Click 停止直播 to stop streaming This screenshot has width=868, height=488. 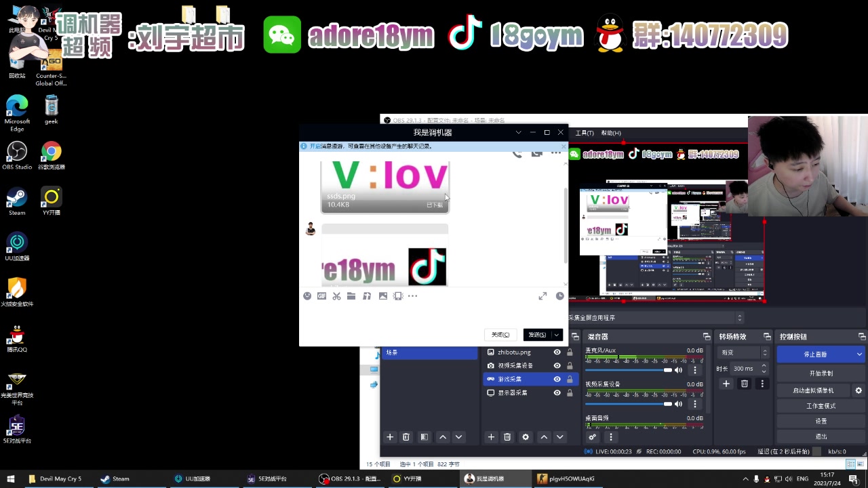click(815, 354)
